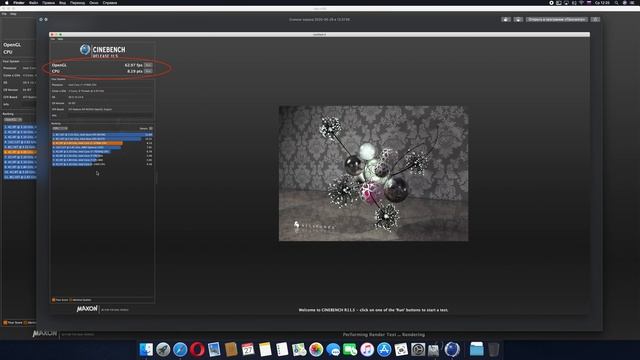This screenshot has height=360, width=640.
Task: Open Finder from the Dock
Action: [x=146, y=349]
